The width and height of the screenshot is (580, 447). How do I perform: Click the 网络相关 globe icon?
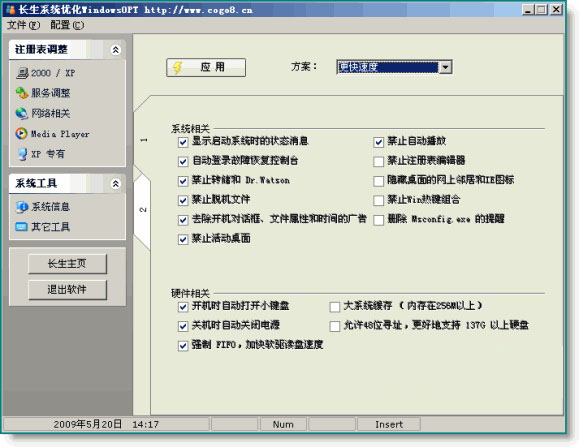[22, 113]
